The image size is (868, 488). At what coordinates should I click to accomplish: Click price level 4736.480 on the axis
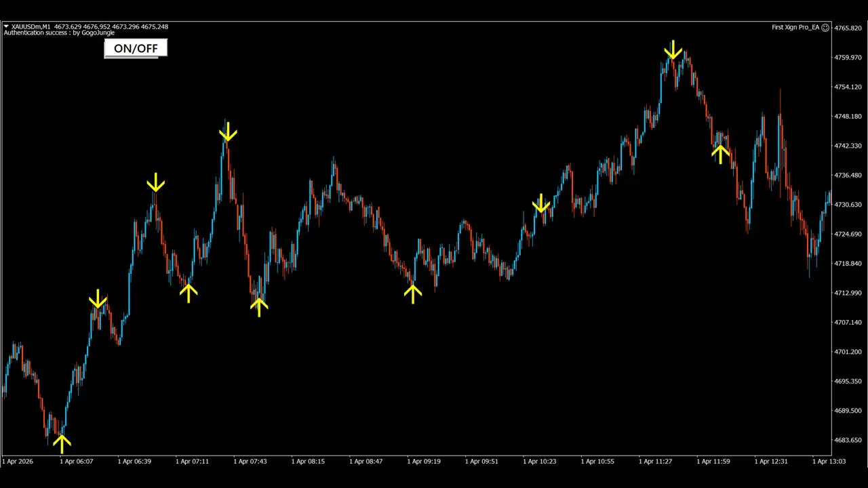coord(848,175)
